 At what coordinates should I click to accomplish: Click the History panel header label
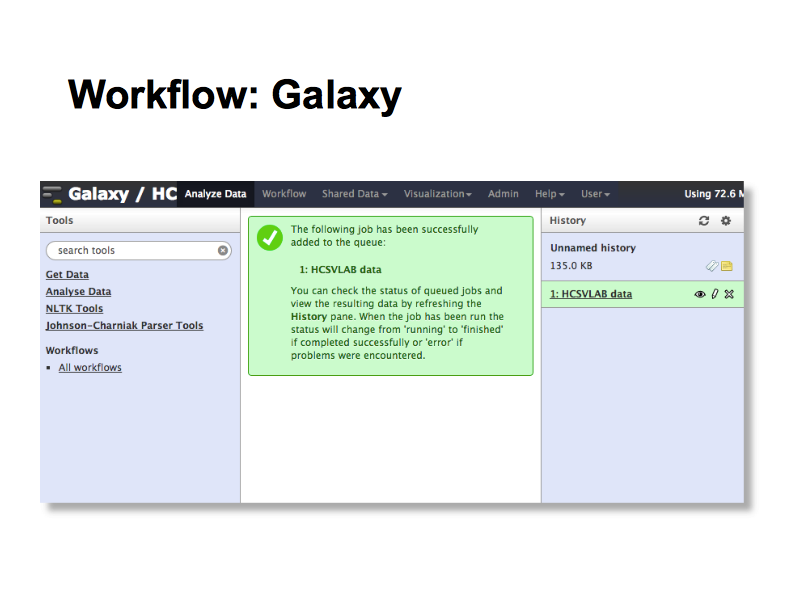567,220
